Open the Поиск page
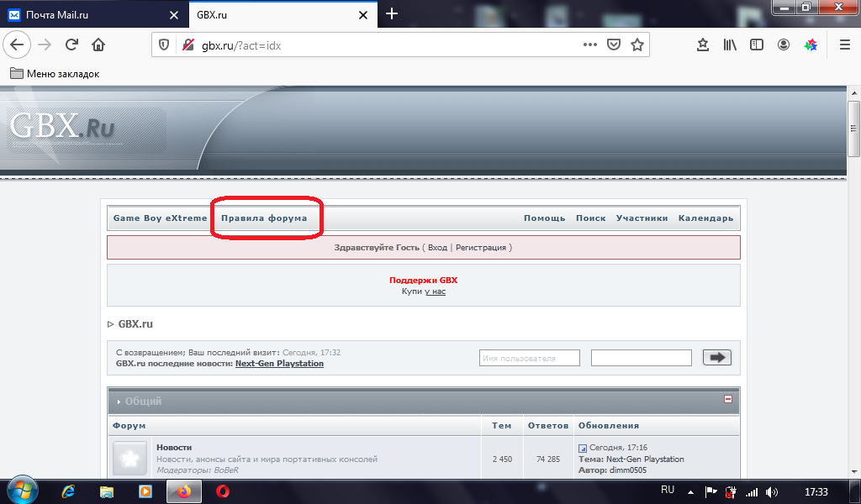 tap(591, 218)
